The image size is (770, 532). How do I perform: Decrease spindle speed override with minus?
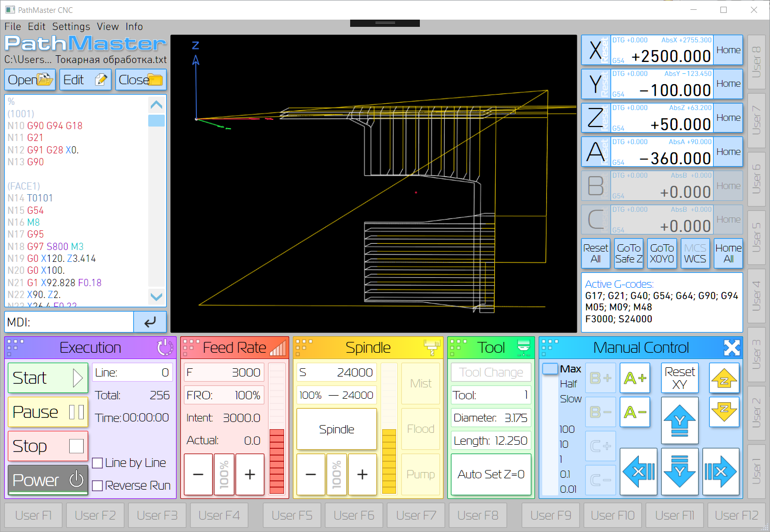pyautogui.click(x=311, y=474)
